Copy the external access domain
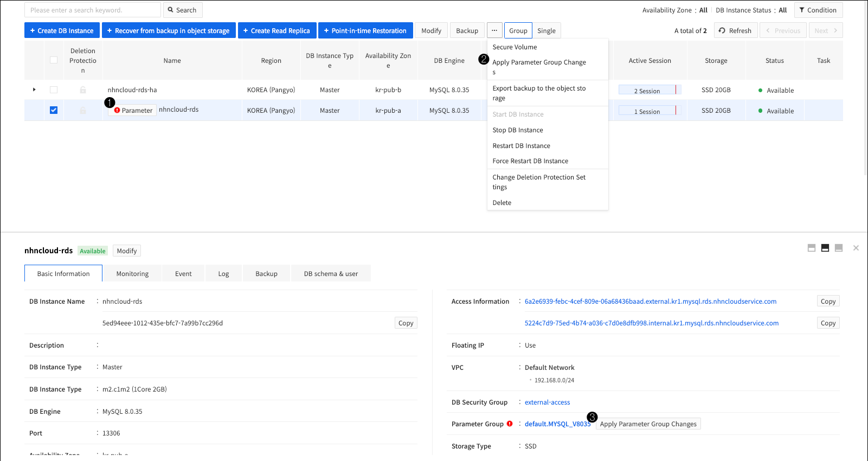This screenshot has height=461, width=868. 828,301
